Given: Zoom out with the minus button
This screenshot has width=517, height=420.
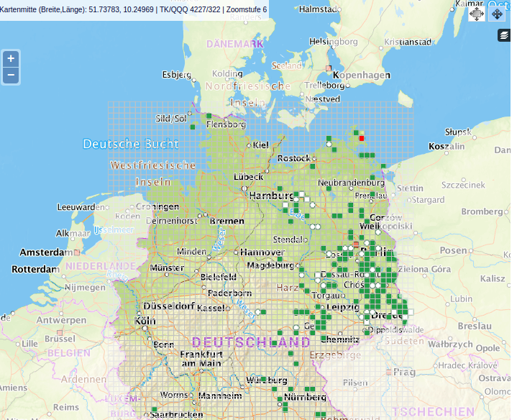Looking at the screenshot, I should [11, 75].
